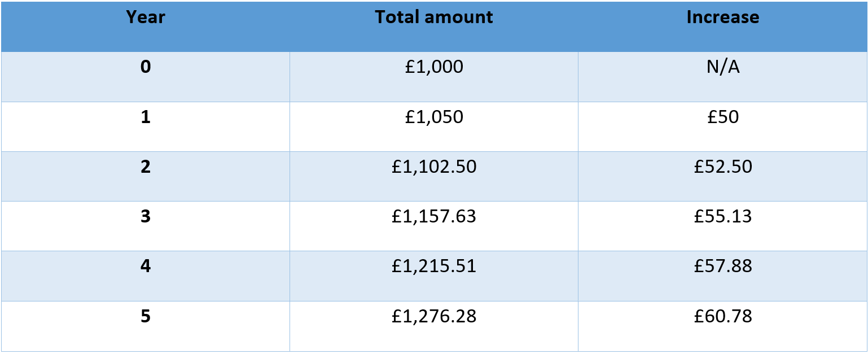
Task: Click the Year 1 cell
Action: coord(146,126)
